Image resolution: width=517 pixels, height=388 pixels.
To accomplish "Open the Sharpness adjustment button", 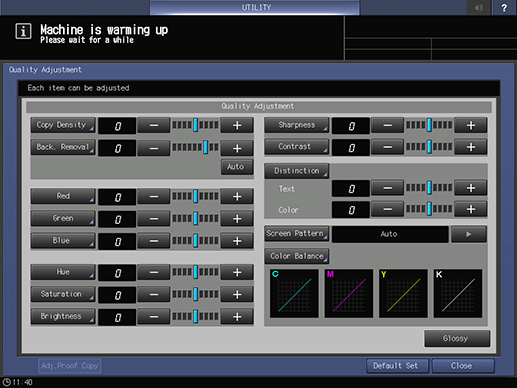I will 297,125.
